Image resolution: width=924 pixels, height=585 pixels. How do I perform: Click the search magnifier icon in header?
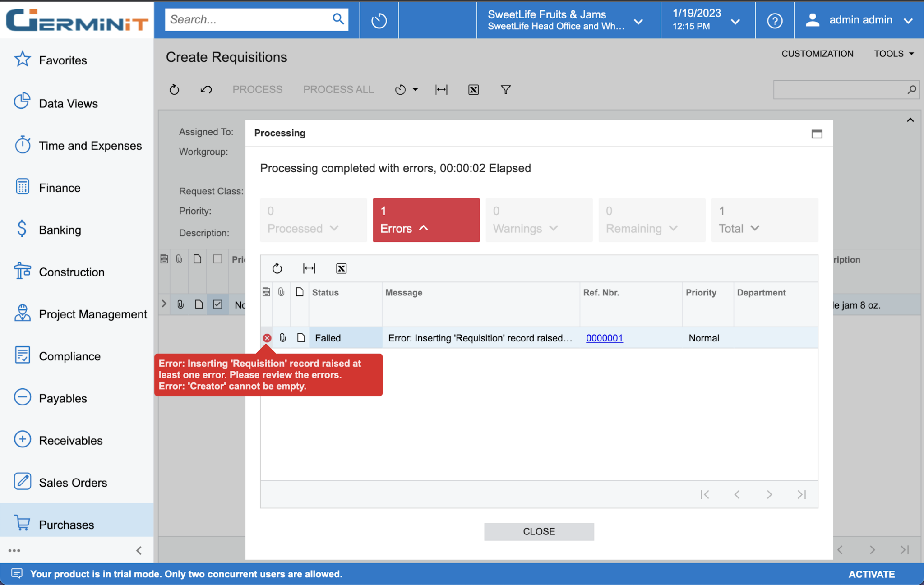point(338,19)
